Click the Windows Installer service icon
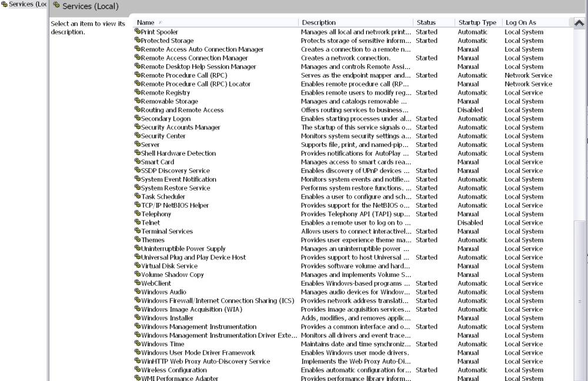Screen dimensions: 588x381 (138, 317)
